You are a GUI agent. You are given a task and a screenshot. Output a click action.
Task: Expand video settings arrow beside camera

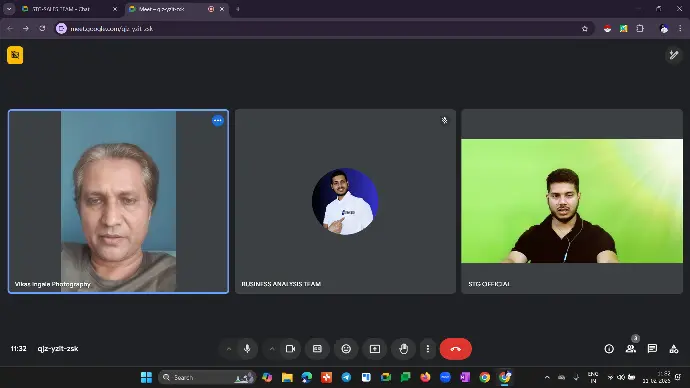point(272,349)
